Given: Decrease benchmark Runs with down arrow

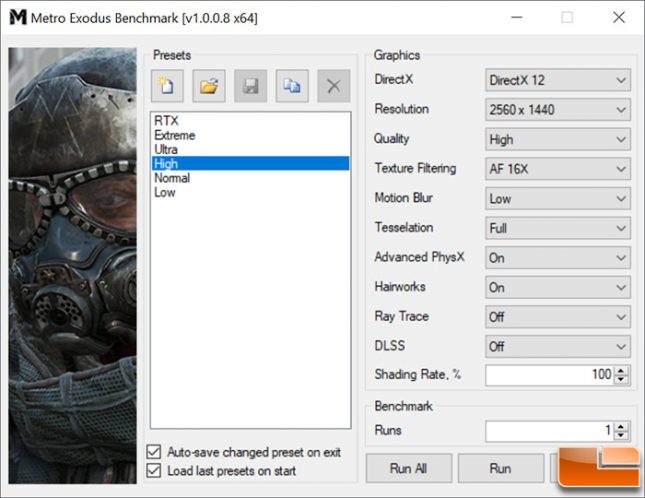Looking at the screenshot, I should coord(621,435).
